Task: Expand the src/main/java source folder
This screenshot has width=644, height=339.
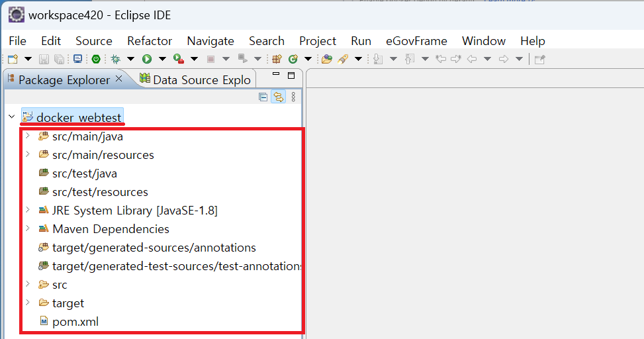Action: pos(27,136)
